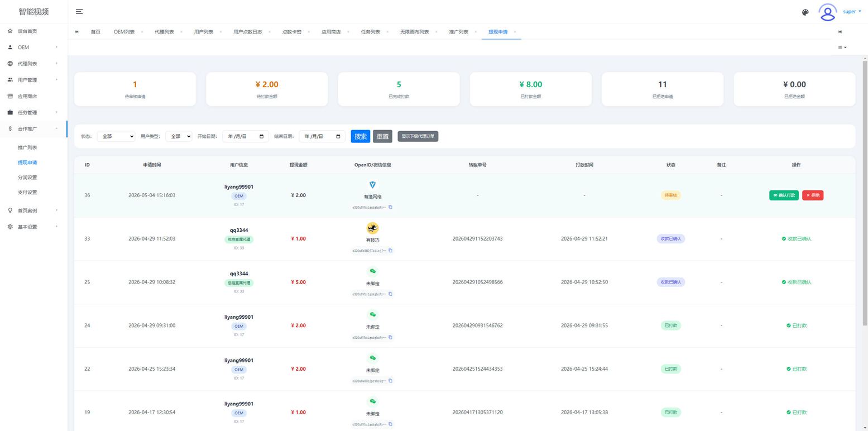Collapse the 合作推广 sidebar menu
This screenshot has height=431, width=868.
click(x=57, y=129)
